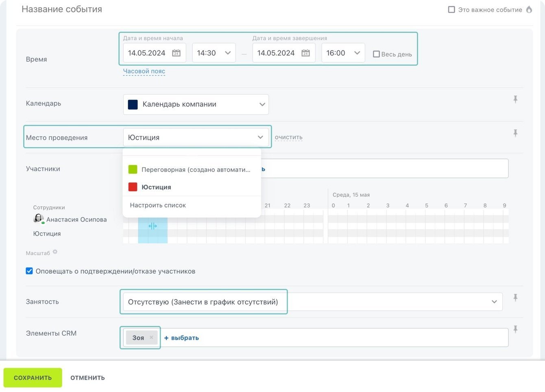
Task: Click the red Юстиция color swatch
Action: point(133,187)
